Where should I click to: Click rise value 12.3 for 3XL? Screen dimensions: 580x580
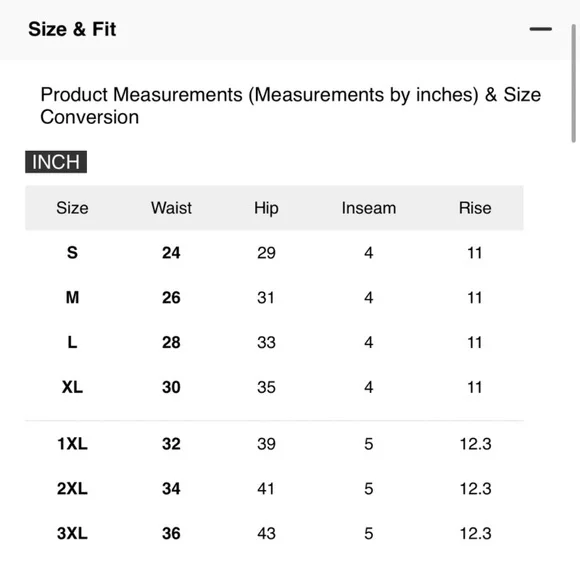[475, 533]
